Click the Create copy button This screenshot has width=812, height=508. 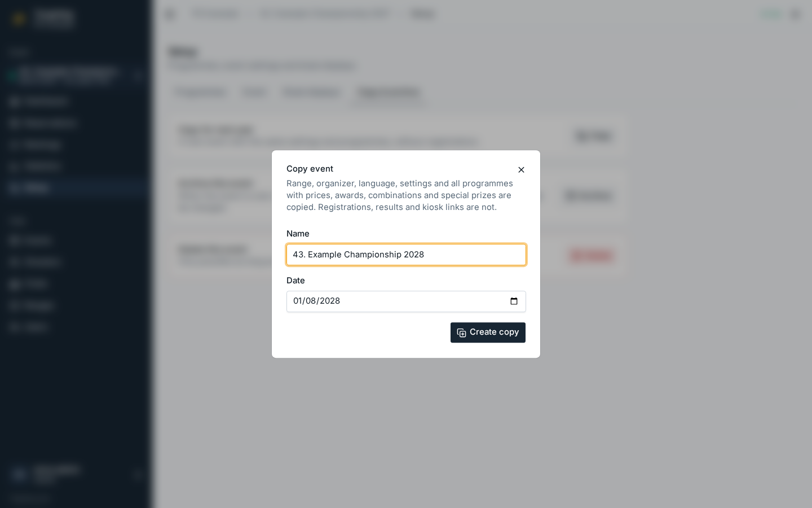click(x=488, y=332)
